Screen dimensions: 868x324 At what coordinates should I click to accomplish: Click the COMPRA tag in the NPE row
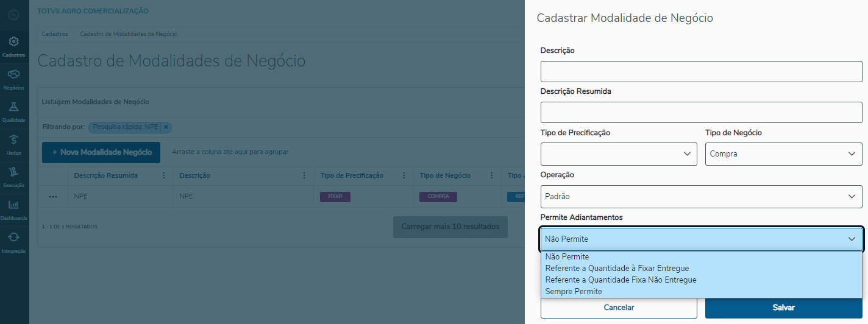[438, 197]
